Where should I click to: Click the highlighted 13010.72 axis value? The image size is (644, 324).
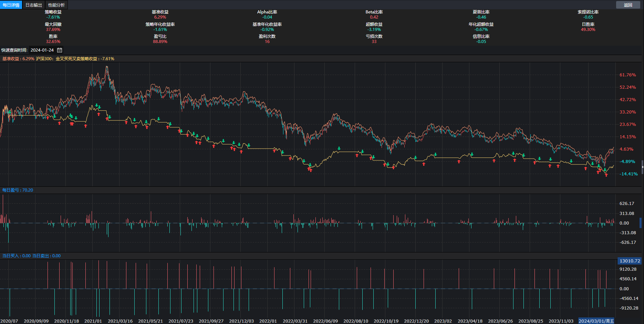click(x=630, y=261)
